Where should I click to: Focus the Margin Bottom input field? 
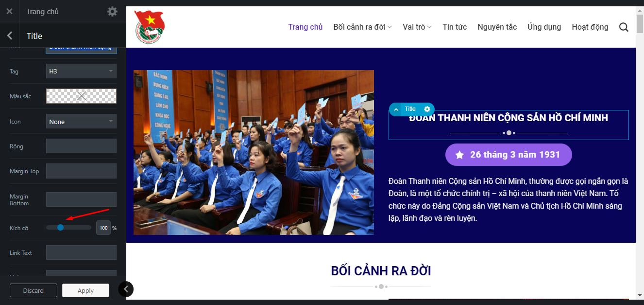pyautogui.click(x=81, y=199)
